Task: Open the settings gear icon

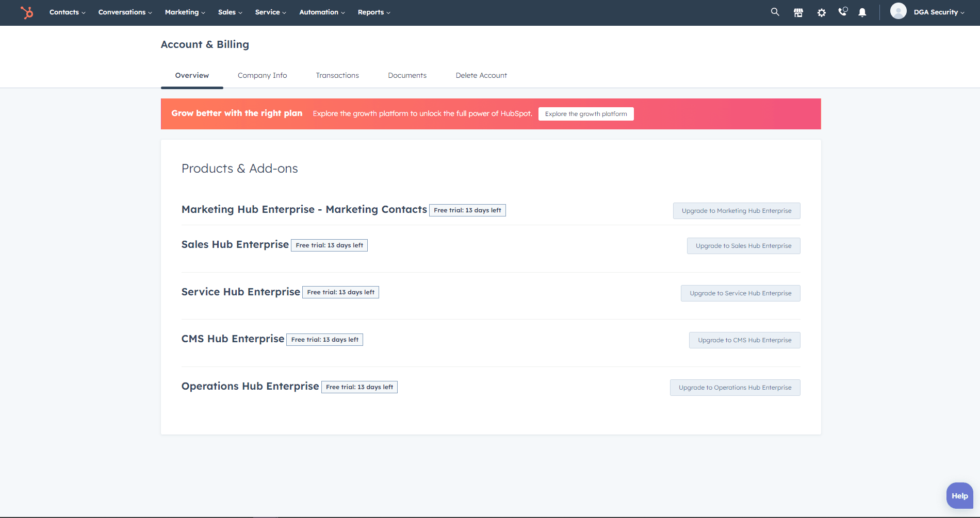Action: point(821,12)
